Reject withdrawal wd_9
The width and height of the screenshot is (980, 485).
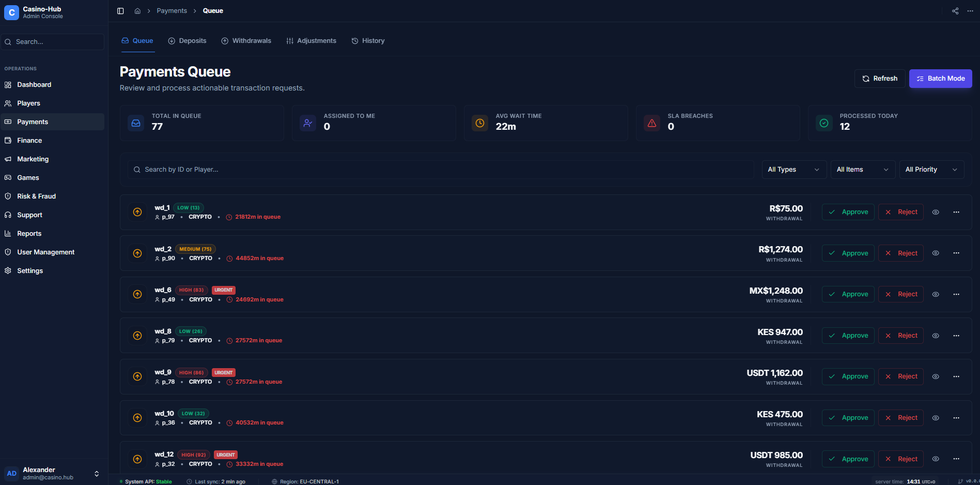pos(900,376)
